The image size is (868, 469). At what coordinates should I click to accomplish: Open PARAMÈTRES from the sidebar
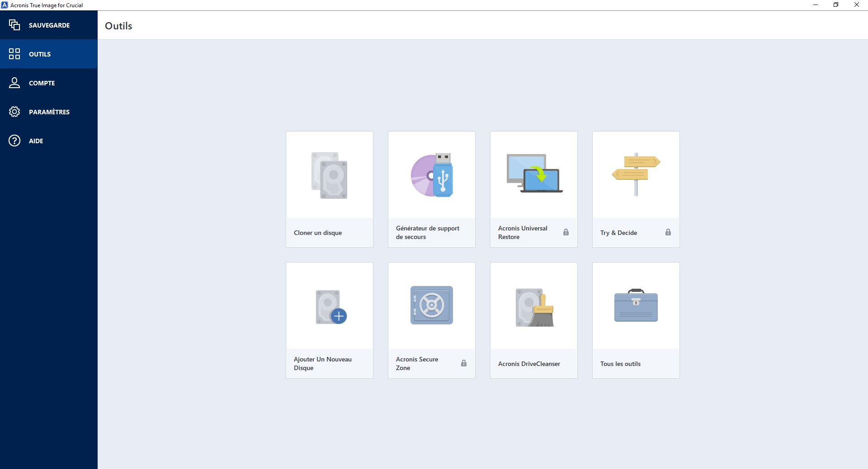coord(49,112)
